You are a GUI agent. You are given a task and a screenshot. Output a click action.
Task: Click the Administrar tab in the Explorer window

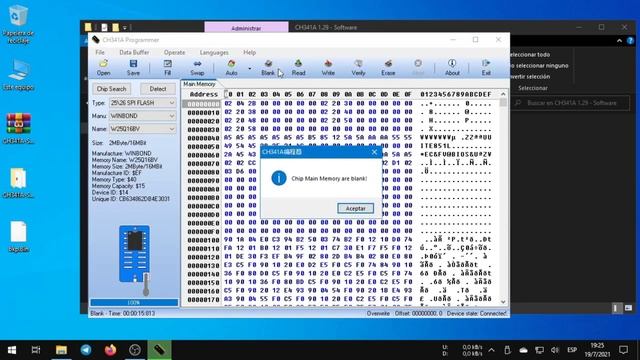(x=246, y=28)
